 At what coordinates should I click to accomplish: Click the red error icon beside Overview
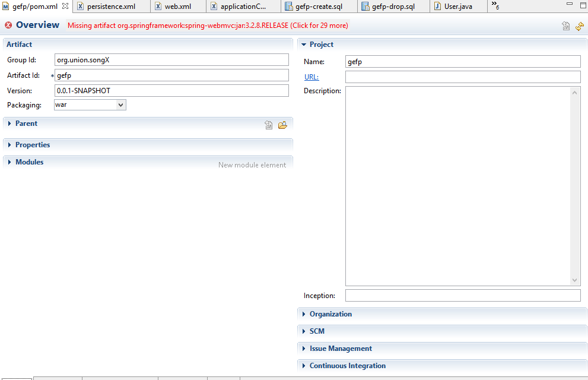pos(8,26)
